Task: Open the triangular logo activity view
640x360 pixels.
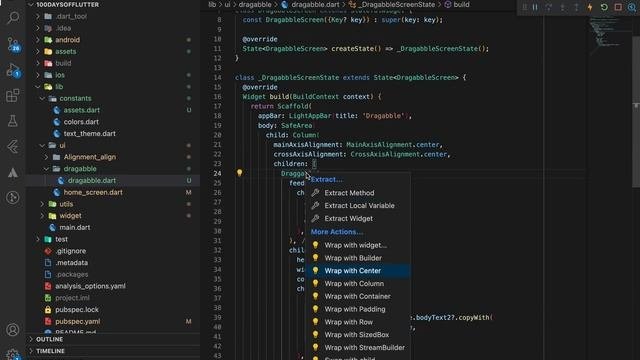Action: (x=13, y=172)
